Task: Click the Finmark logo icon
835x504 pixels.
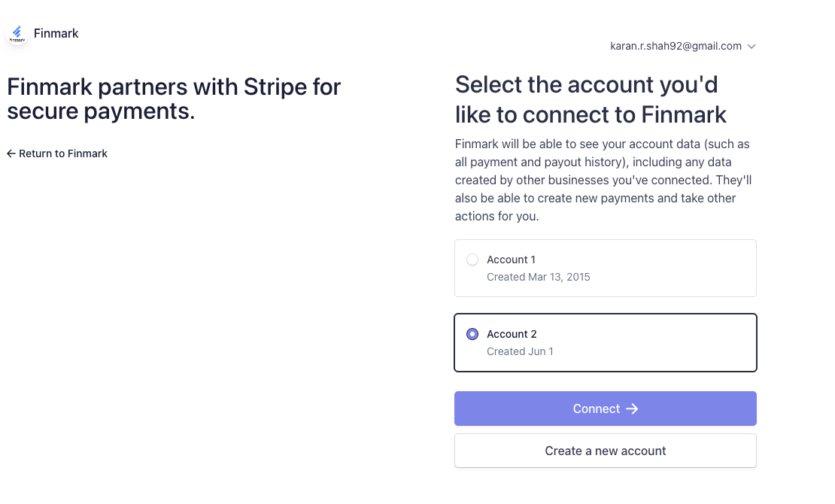Action: tap(17, 34)
